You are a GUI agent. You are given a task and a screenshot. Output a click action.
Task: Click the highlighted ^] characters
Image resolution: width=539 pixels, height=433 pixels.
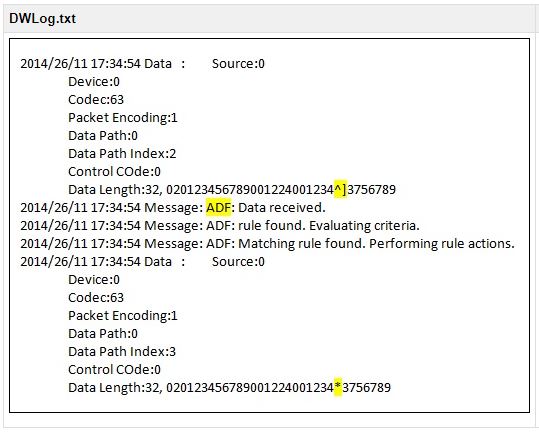click(340, 189)
